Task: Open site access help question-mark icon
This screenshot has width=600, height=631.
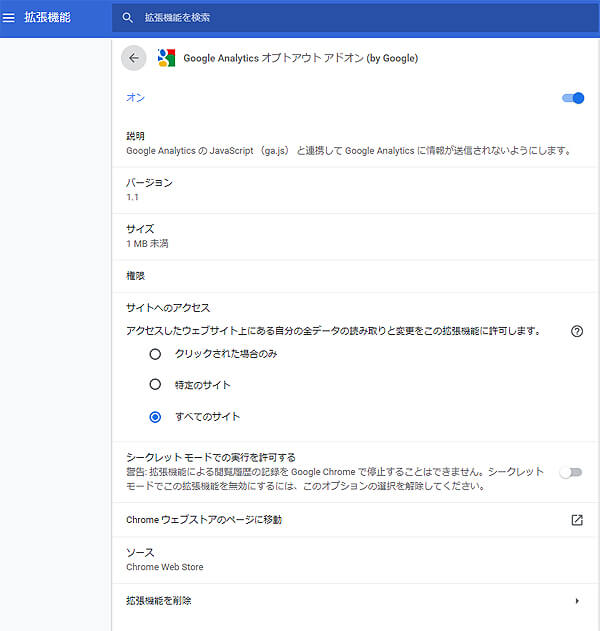Action: [x=577, y=331]
